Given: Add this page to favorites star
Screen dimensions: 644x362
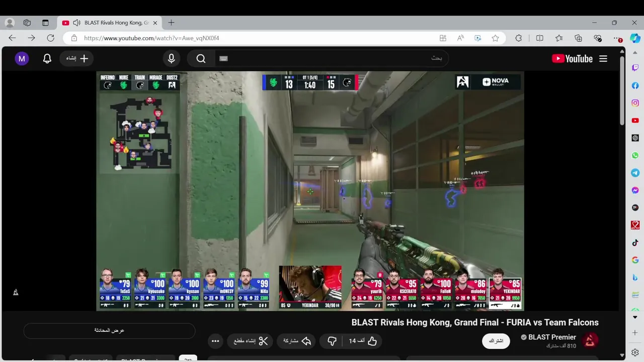Looking at the screenshot, I should pyautogui.click(x=496, y=38).
